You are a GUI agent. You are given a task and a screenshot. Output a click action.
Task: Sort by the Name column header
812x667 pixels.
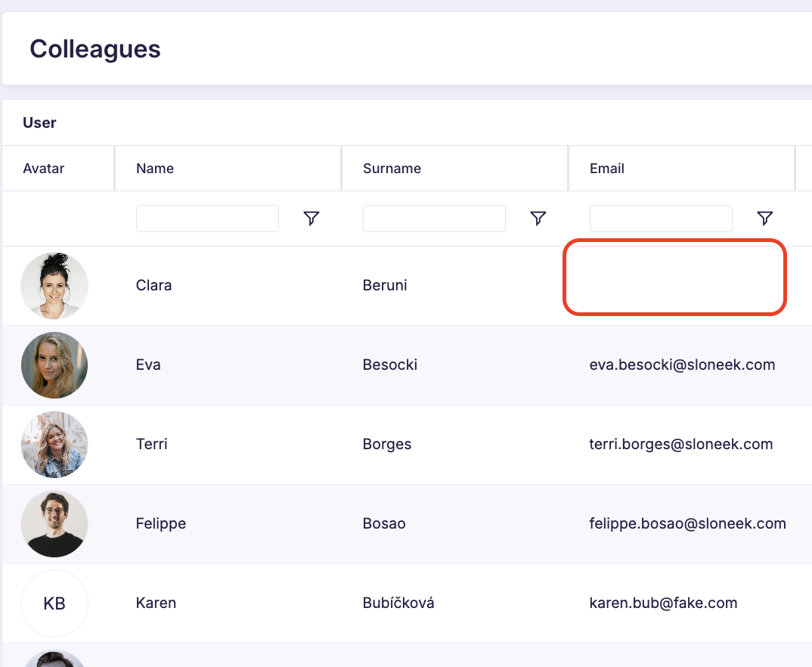pyautogui.click(x=155, y=169)
